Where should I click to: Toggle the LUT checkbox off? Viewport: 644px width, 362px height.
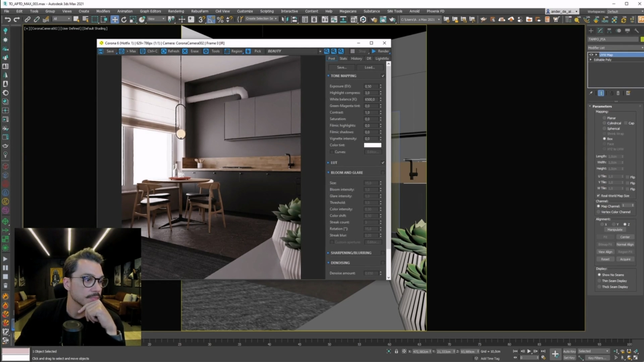pos(383,163)
